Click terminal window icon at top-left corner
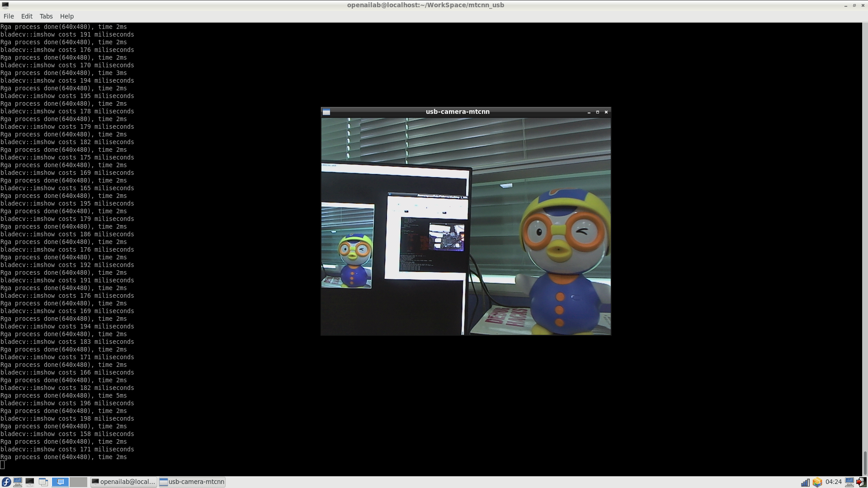 coord(5,5)
